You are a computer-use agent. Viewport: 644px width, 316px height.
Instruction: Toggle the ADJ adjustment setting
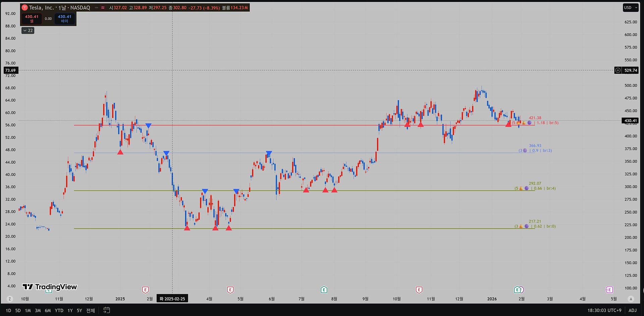tap(633, 310)
